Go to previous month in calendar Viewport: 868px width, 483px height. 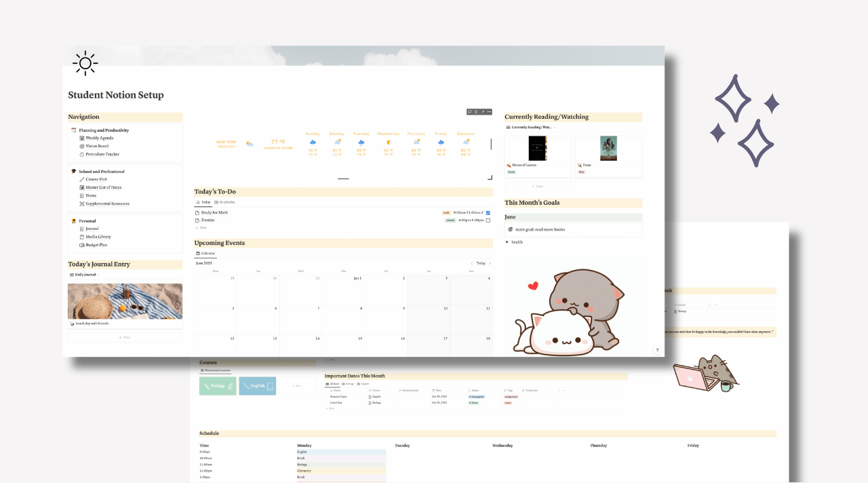pos(472,263)
